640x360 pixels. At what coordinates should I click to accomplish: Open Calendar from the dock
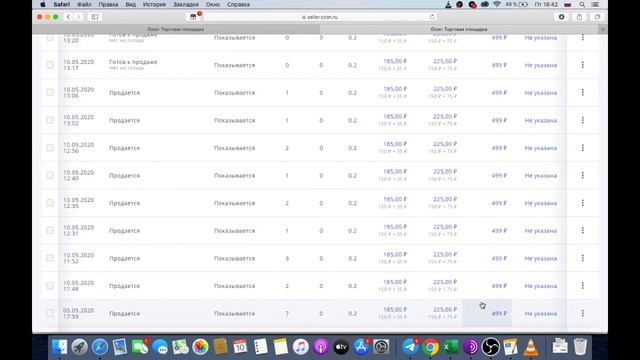240,347
